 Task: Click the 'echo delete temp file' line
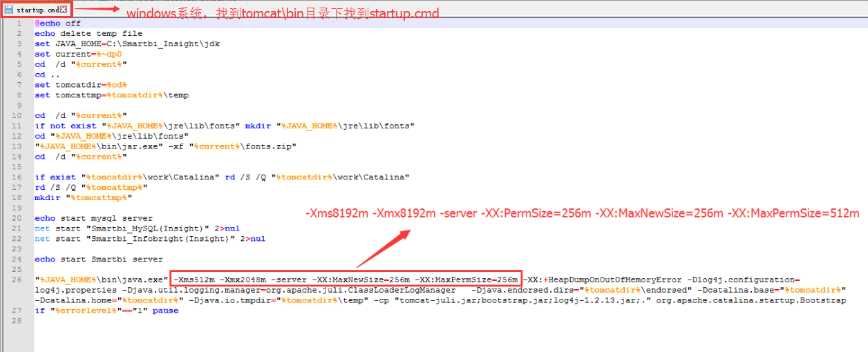[88, 33]
